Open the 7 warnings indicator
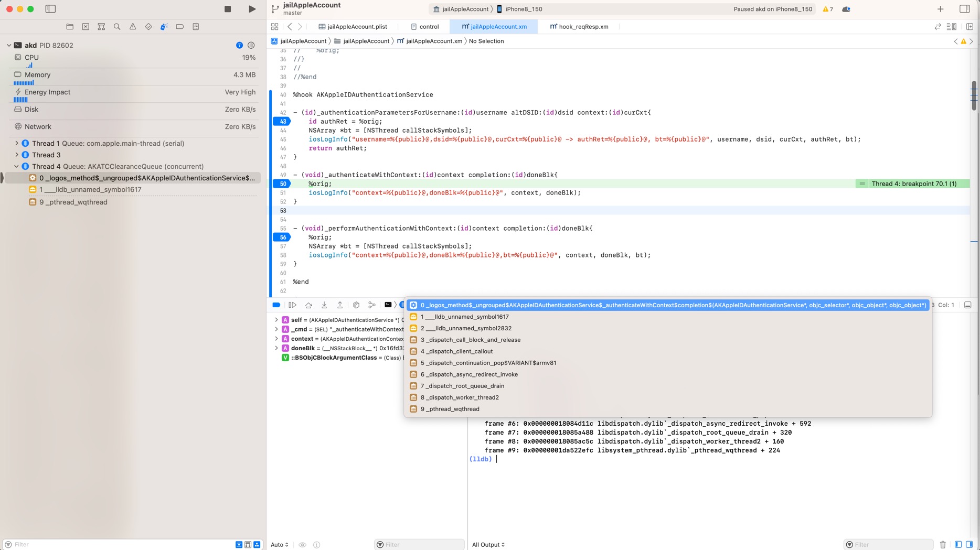This screenshot has height=550, width=980. (828, 9)
